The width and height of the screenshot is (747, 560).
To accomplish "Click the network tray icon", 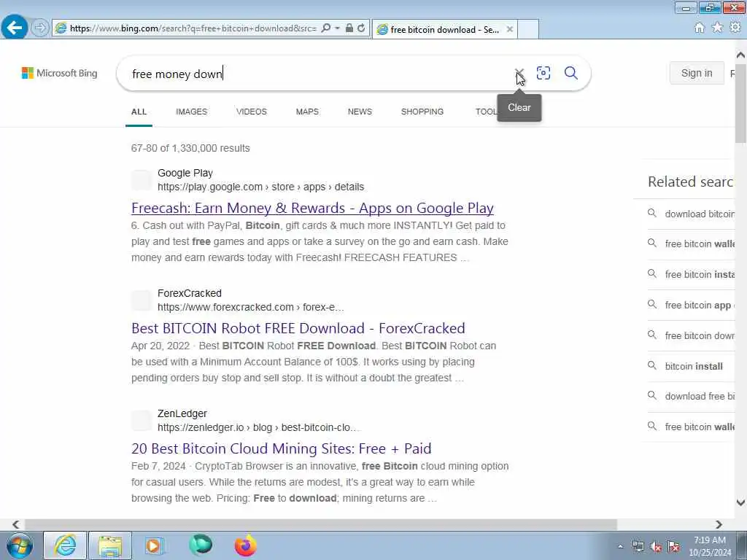I will 638,547.
